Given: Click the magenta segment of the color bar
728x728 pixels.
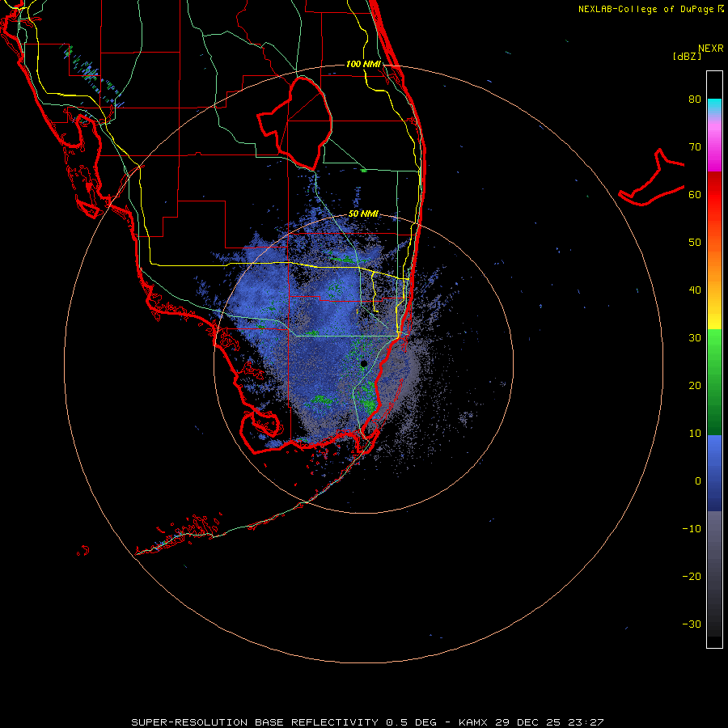Looking at the screenshot, I should coord(714,146).
